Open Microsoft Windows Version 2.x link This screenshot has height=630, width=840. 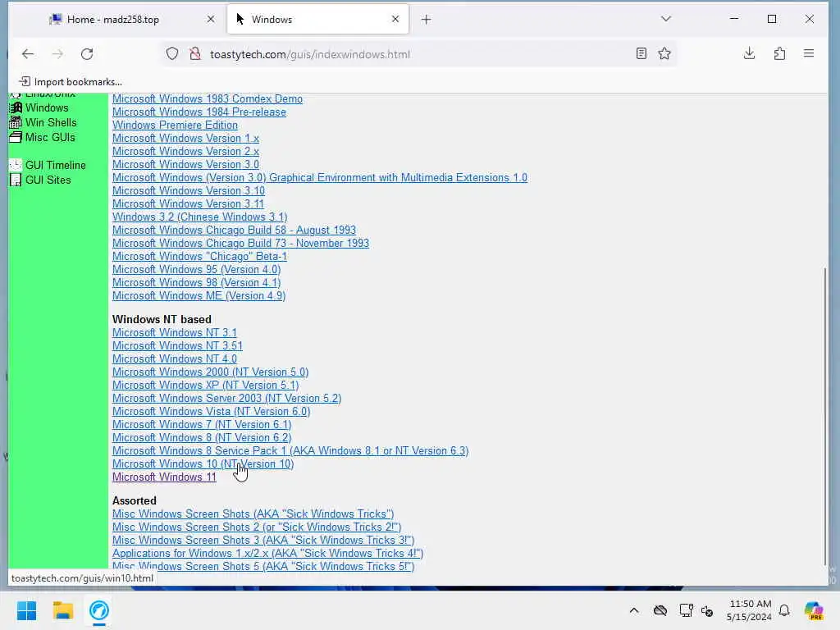tap(185, 152)
